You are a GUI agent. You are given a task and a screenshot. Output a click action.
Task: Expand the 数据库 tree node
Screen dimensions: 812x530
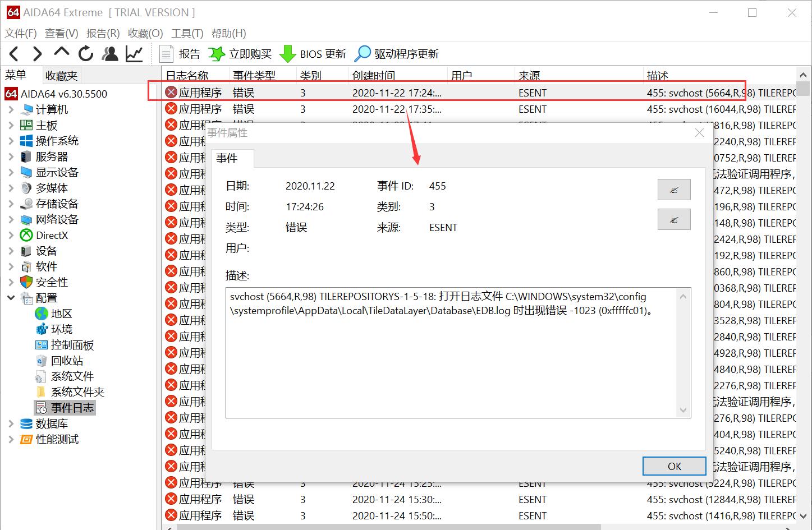(11, 423)
